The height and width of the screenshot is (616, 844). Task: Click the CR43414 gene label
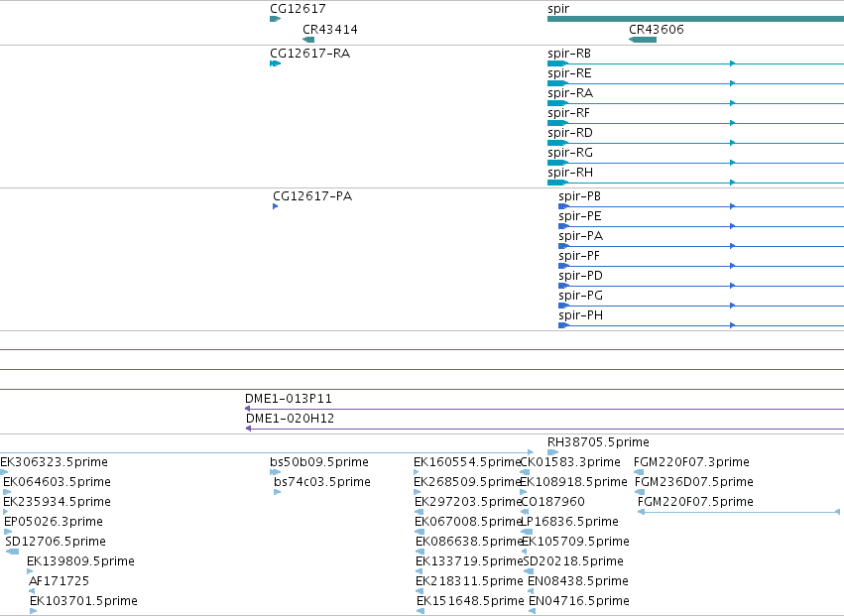click(x=330, y=30)
